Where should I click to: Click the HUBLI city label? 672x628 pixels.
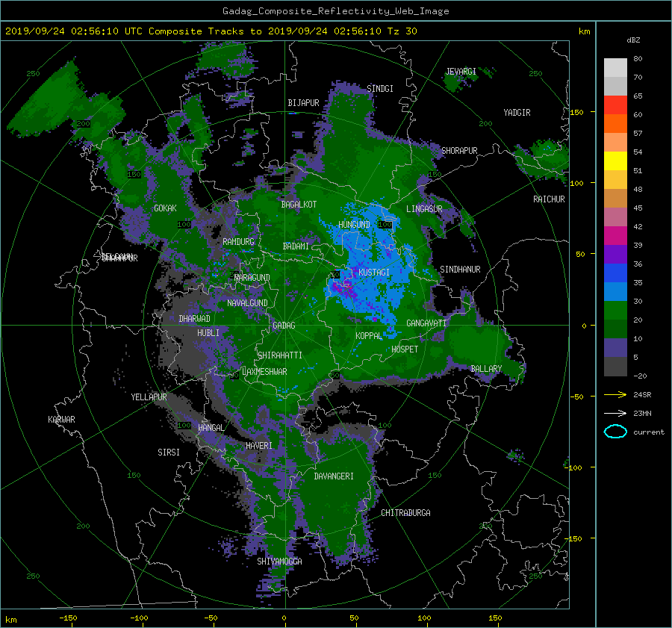pyautogui.click(x=208, y=333)
